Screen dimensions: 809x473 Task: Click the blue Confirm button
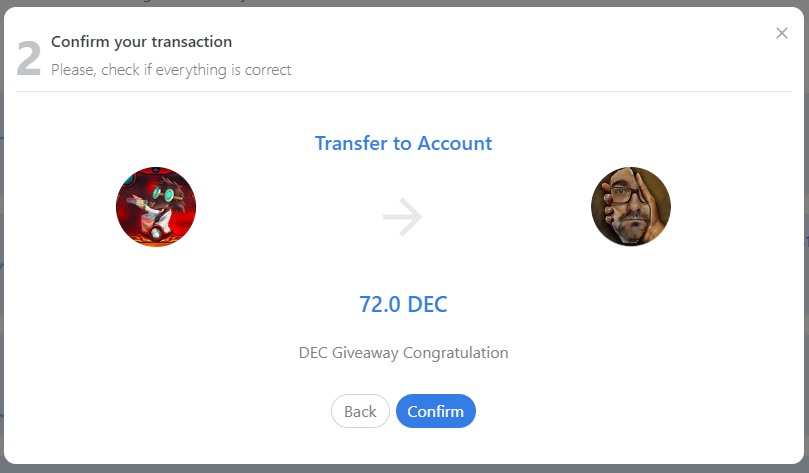[435, 411]
